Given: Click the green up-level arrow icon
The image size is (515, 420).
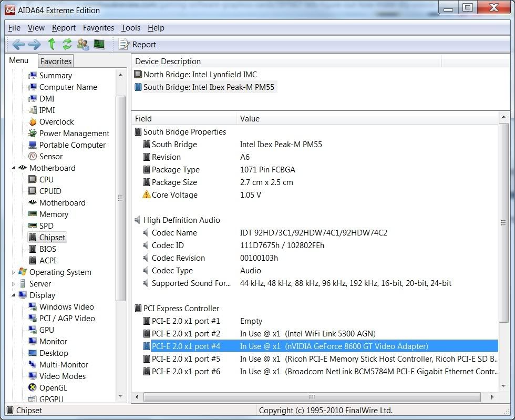Looking at the screenshot, I should point(51,44).
